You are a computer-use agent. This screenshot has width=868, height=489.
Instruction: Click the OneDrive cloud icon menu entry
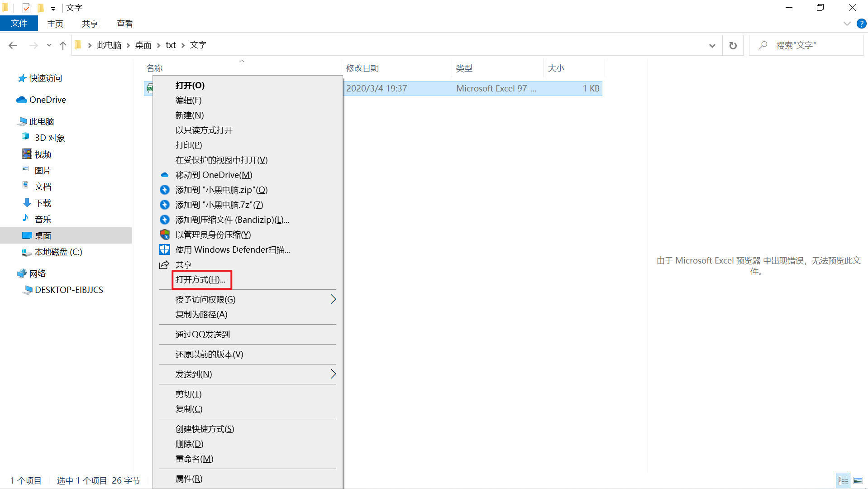[165, 175]
